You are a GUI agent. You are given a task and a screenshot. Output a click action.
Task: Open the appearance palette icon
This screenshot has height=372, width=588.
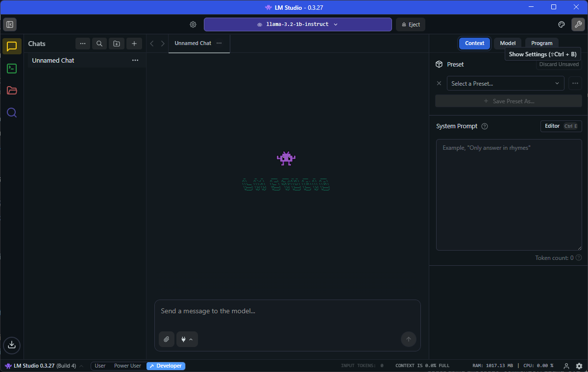coord(562,24)
